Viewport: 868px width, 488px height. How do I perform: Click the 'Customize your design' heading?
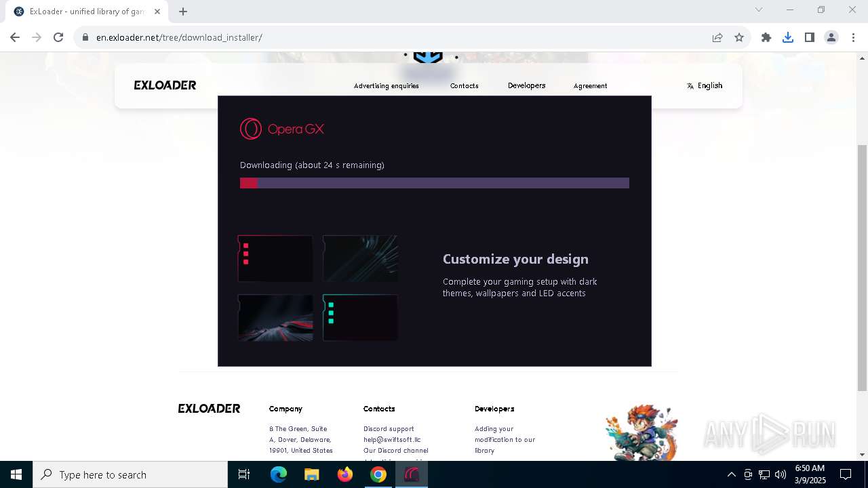tap(515, 259)
